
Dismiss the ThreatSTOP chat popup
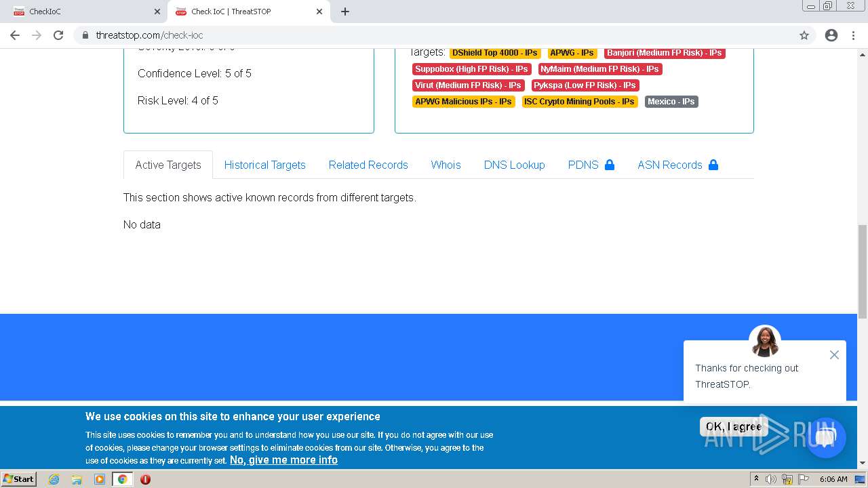point(834,354)
